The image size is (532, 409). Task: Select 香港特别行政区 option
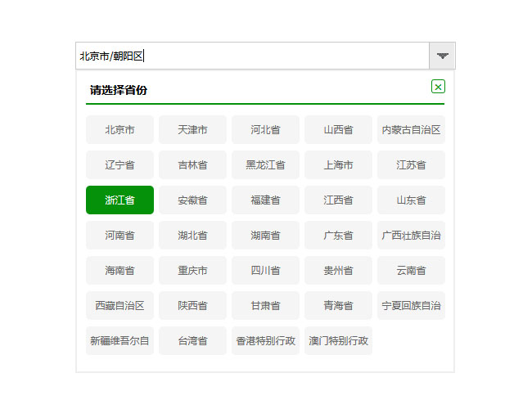pos(265,340)
